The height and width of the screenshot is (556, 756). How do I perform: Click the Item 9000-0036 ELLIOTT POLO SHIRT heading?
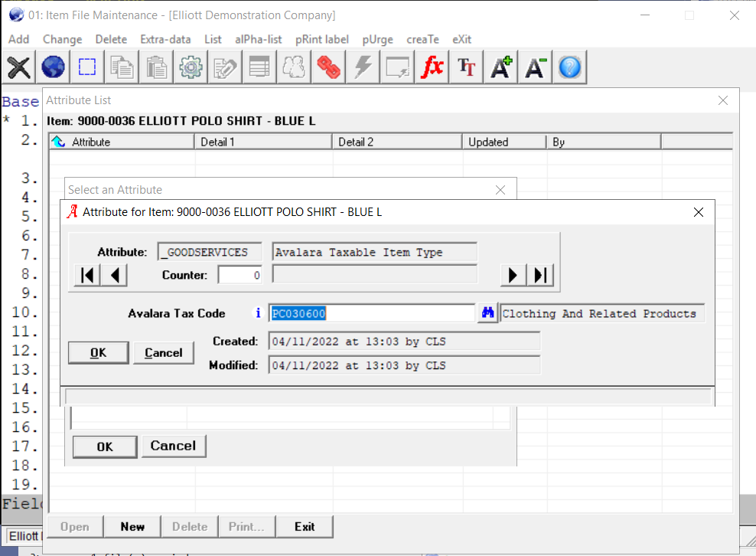pyautogui.click(x=181, y=121)
